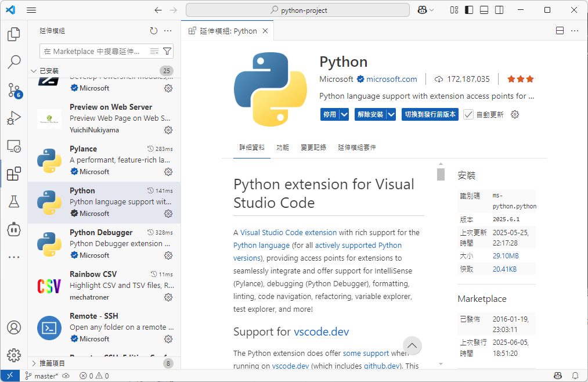
Task: Open the Explorer view
Action: point(14,34)
